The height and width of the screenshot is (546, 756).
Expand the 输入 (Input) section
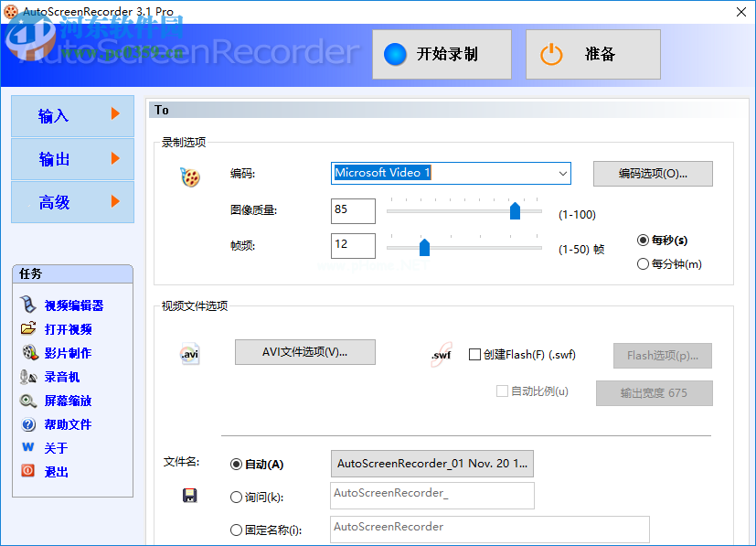(72, 115)
